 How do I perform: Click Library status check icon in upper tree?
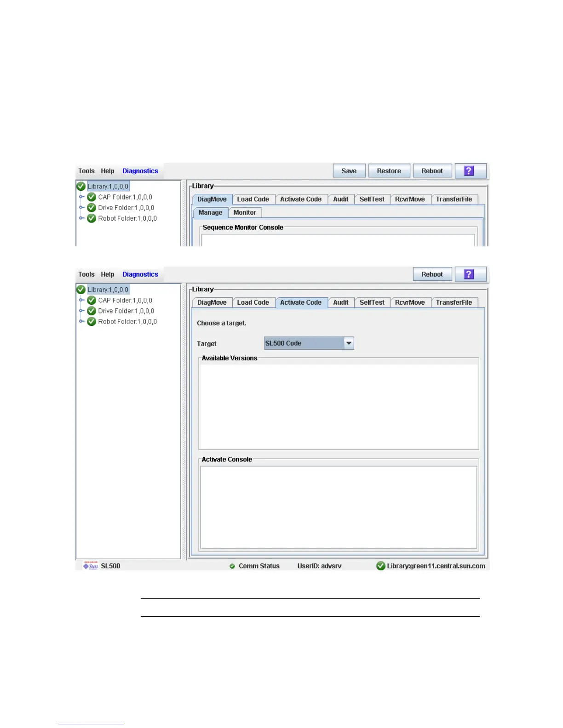[x=81, y=186]
